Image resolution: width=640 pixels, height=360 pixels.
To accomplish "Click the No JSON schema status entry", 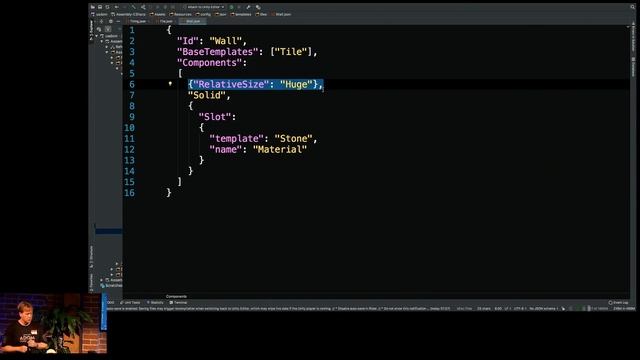I will click(543, 309).
